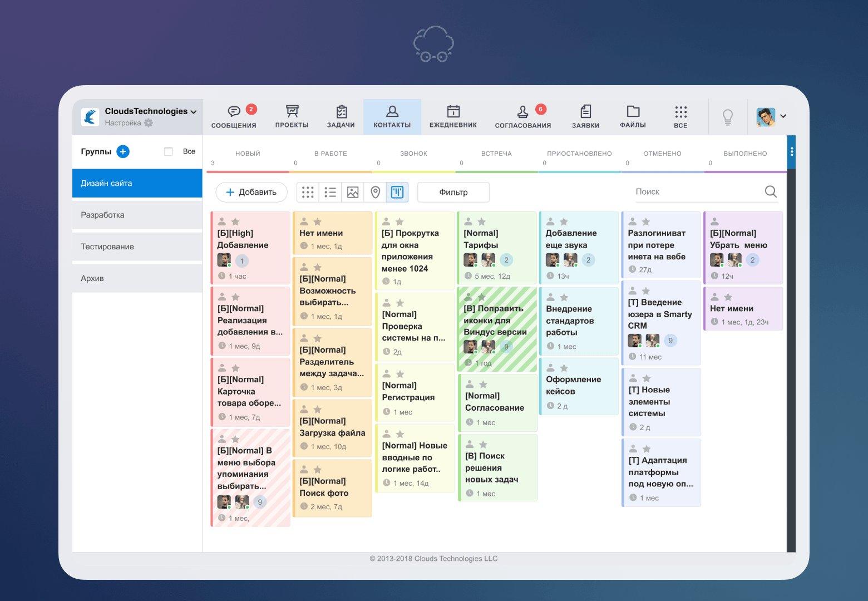868x601 pixels.
Task: Switch to map location view
Action: (375, 193)
